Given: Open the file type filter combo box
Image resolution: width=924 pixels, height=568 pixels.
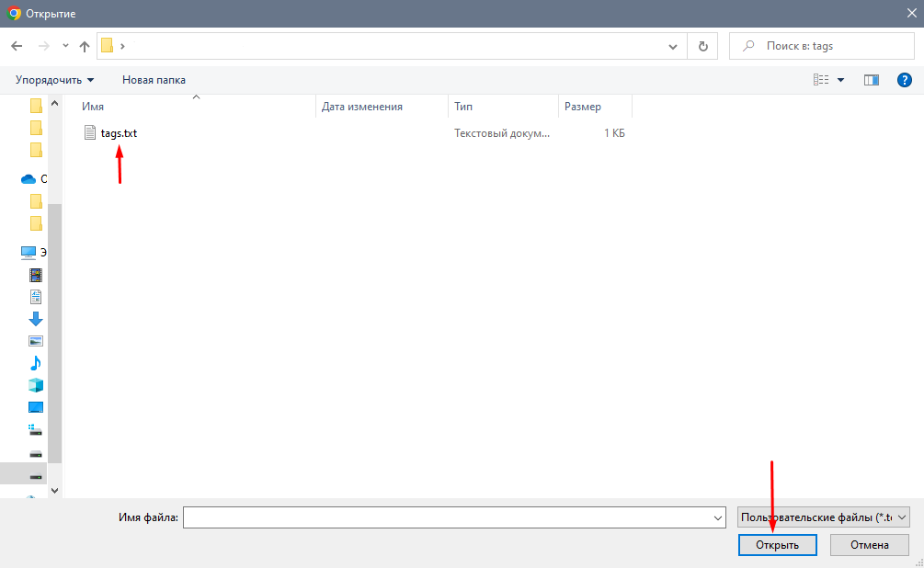Looking at the screenshot, I should click(823, 517).
